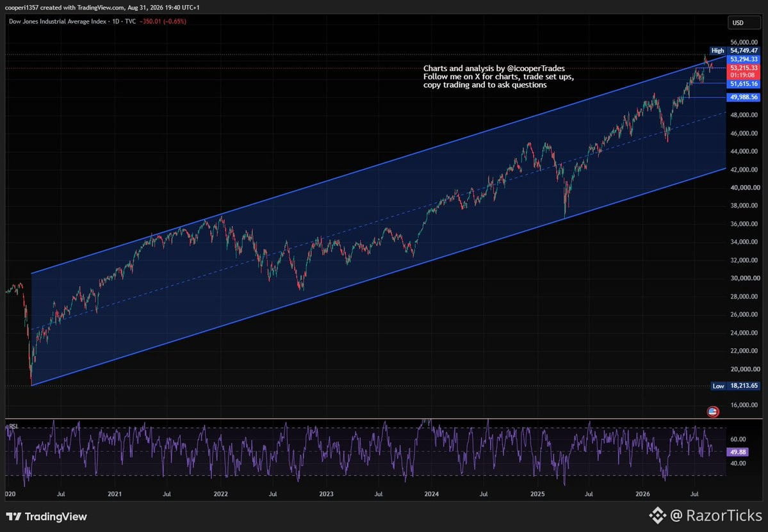768x532 pixels.
Task: Click the red current price label 53,215.33
Action: [x=744, y=67]
